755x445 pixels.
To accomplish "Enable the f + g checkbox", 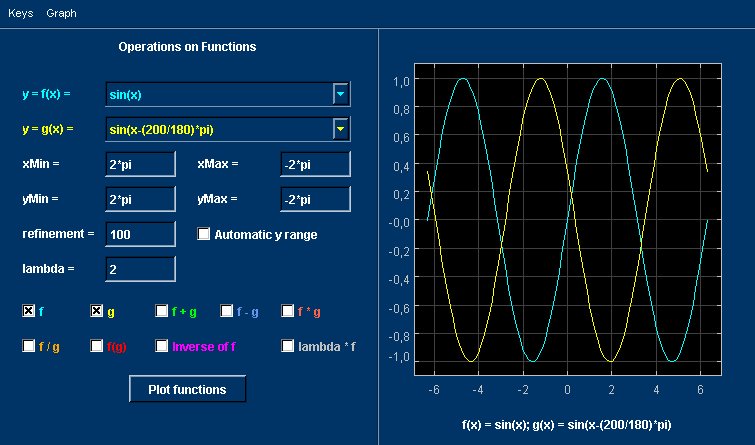I will click(x=161, y=311).
